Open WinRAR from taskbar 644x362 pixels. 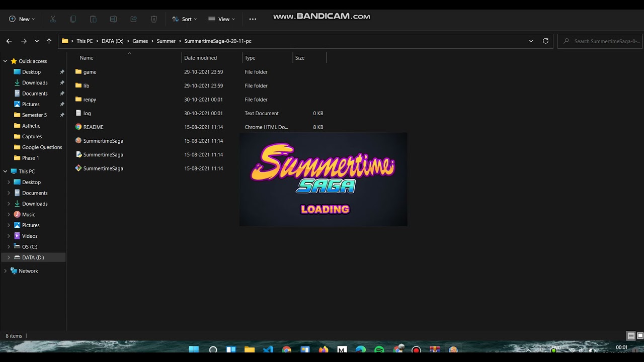[435, 349]
